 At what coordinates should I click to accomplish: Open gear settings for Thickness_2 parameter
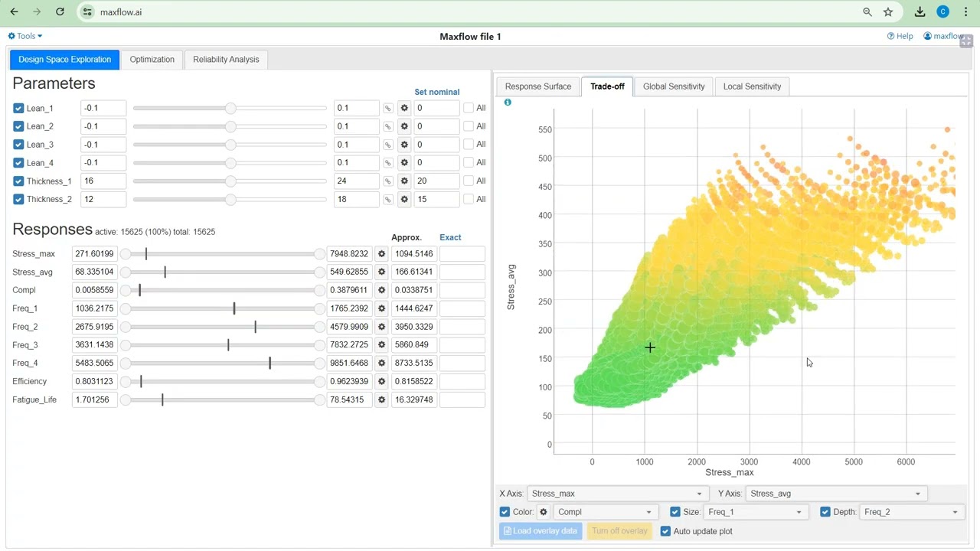[x=404, y=199]
